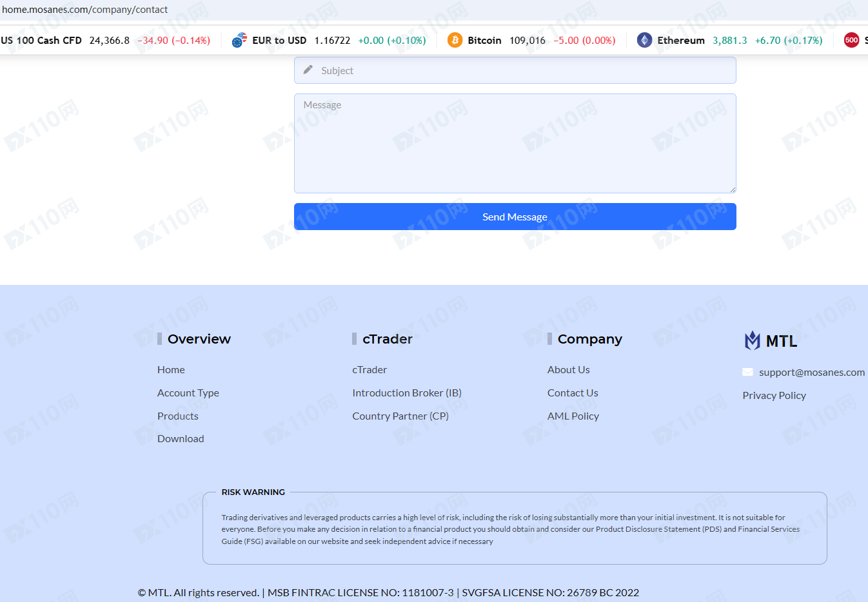Open the Privacy Policy link
The height and width of the screenshot is (602, 868).
774,395
